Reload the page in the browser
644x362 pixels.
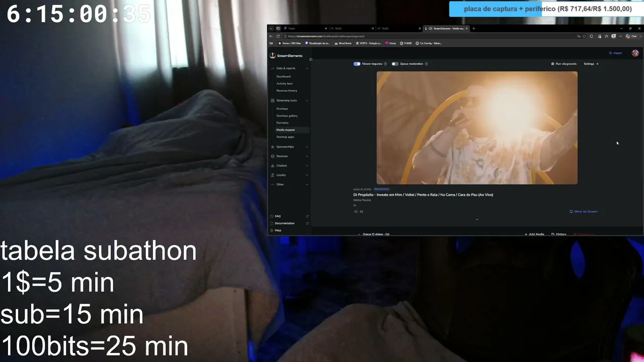pos(278,36)
